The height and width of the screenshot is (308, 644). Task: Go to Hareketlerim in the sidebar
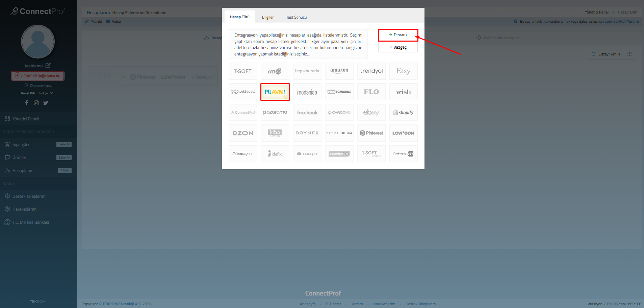pyautogui.click(x=38, y=209)
